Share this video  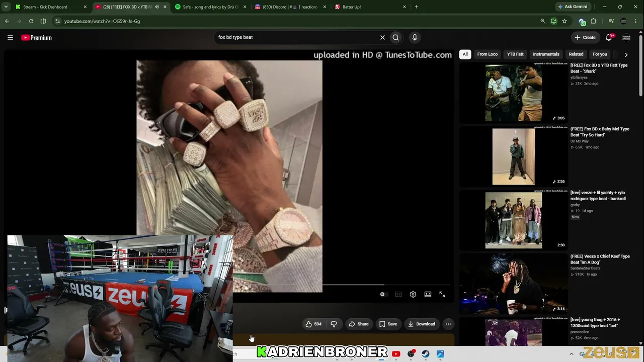click(359, 324)
